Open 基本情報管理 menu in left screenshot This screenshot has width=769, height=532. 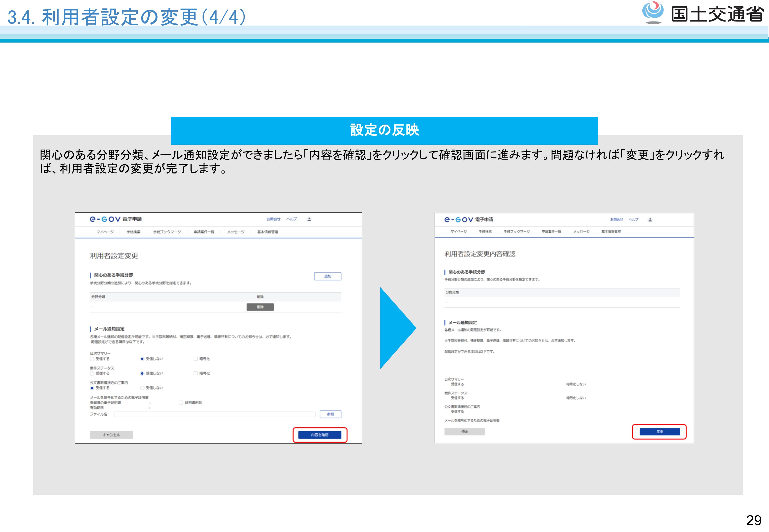click(x=267, y=232)
